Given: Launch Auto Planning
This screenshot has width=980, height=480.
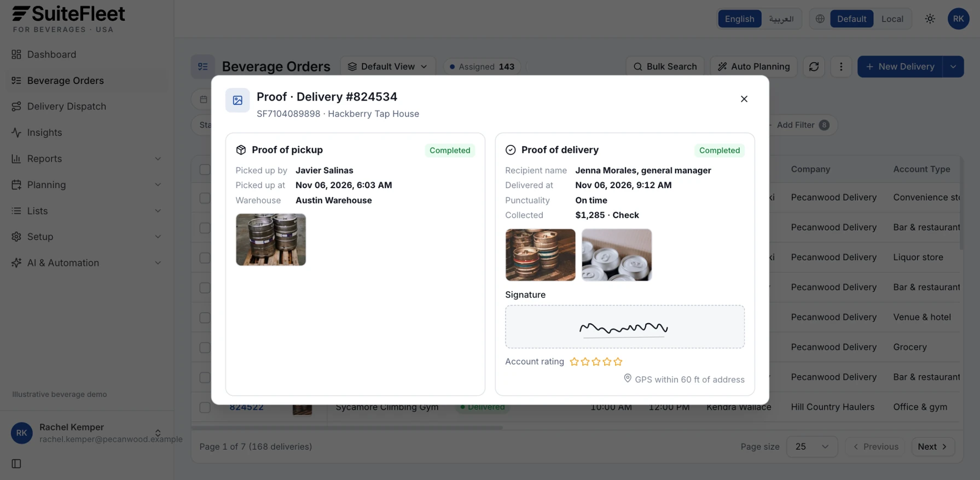Looking at the screenshot, I should pyautogui.click(x=753, y=67).
